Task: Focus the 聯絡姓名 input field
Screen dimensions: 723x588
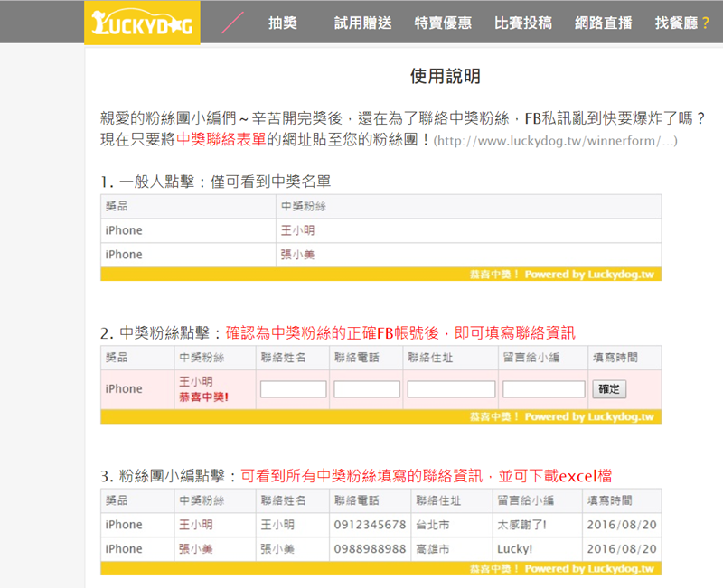Action: pos(294,389)
